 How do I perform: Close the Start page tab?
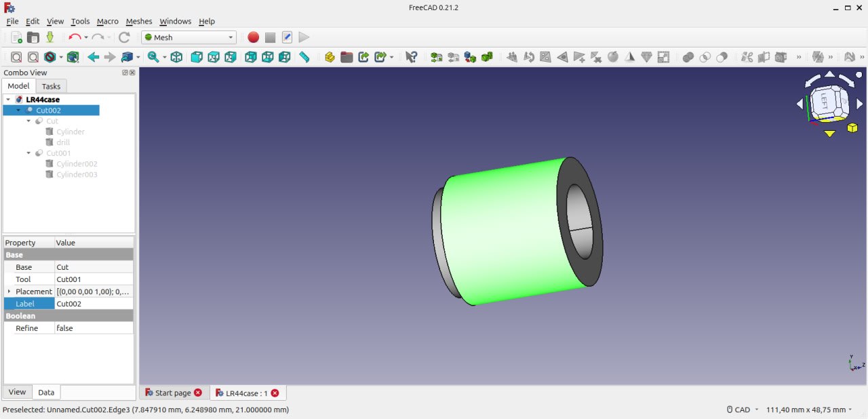click(198, 393)
